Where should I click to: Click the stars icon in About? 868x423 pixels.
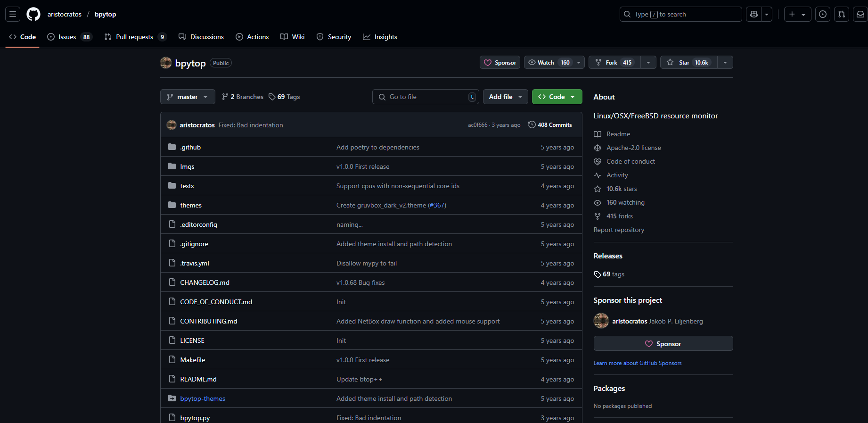coord(598,189)
